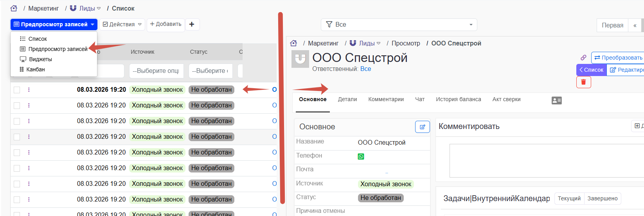Image resolution: width=644 pixels, height=216 pixels.
Task: Click the home icon in the left breadcrumb
Action: click(x=14, y=8)
